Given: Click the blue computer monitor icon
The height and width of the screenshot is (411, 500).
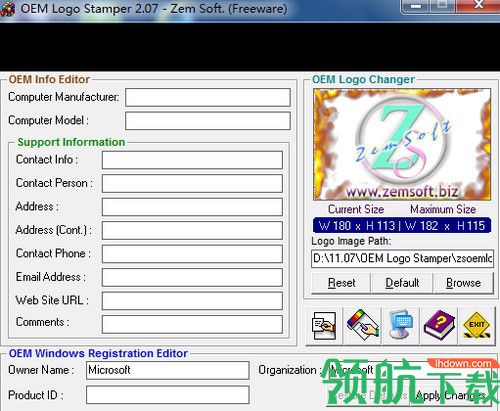Looking at the screenshot, I should (x=401, y=326).
